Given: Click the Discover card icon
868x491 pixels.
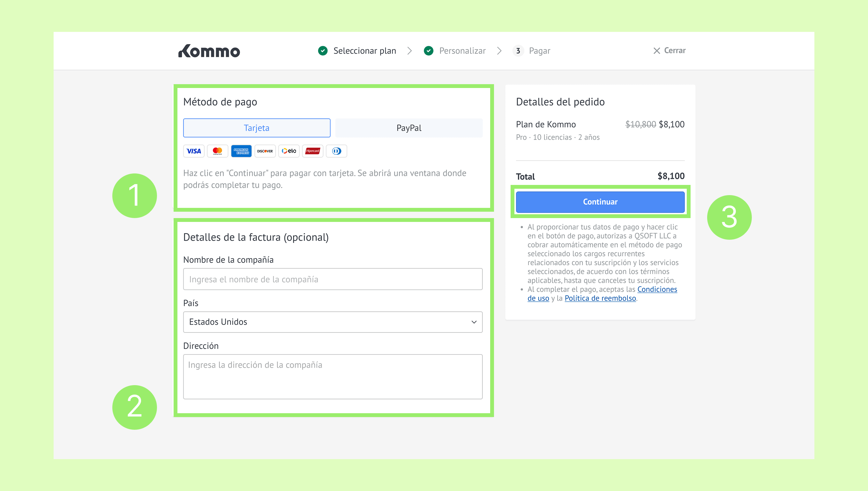Looking at the screenshot, I should coord(265,151).
